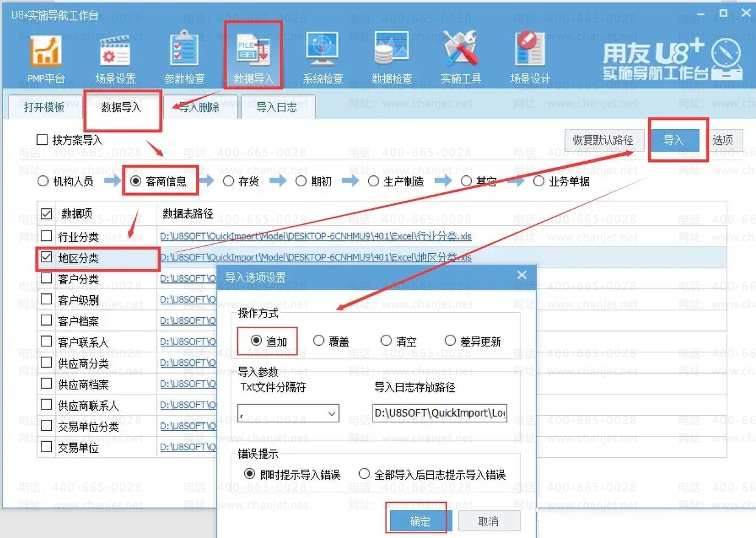
Task: Open the 打开模板 tab
Action: tap(44, 107)
